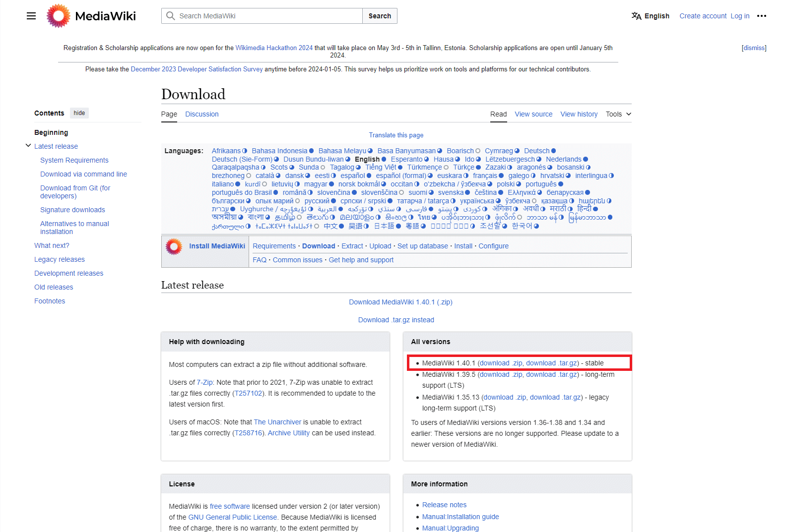
Task: Open the View history tab
Action: tap(579, 114)
